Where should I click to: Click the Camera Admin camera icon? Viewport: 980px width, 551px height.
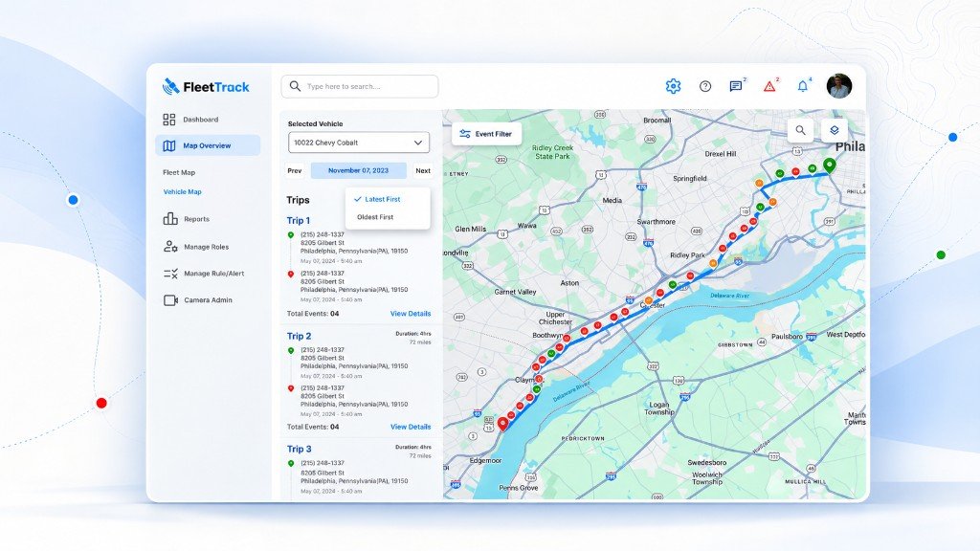(x=170, y=300)
